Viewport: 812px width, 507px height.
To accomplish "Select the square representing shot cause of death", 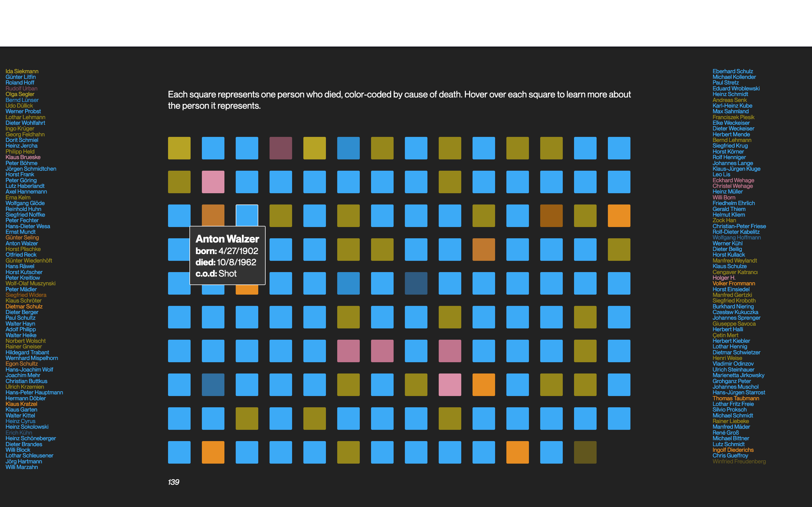I will [x=247, y=215].
